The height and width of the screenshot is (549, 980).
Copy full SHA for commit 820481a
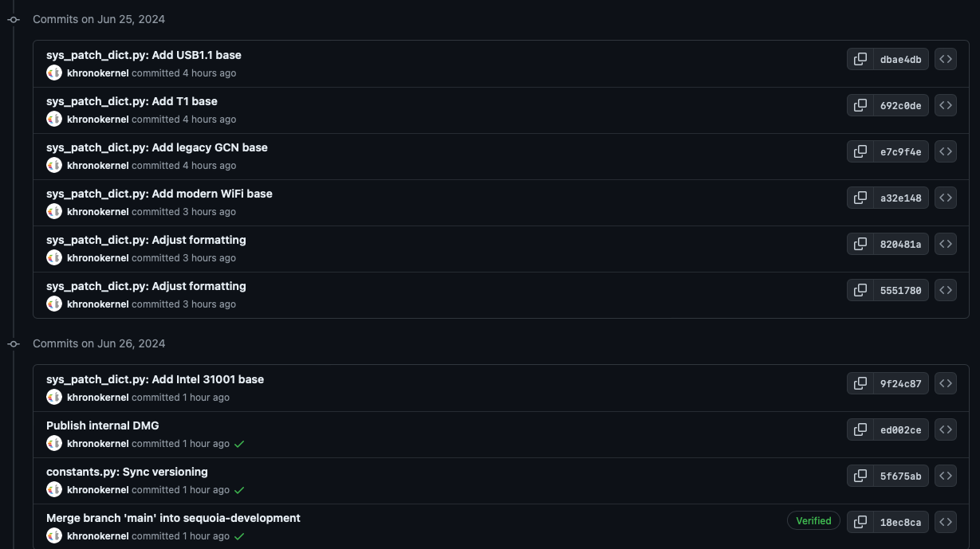coord(860,244)
